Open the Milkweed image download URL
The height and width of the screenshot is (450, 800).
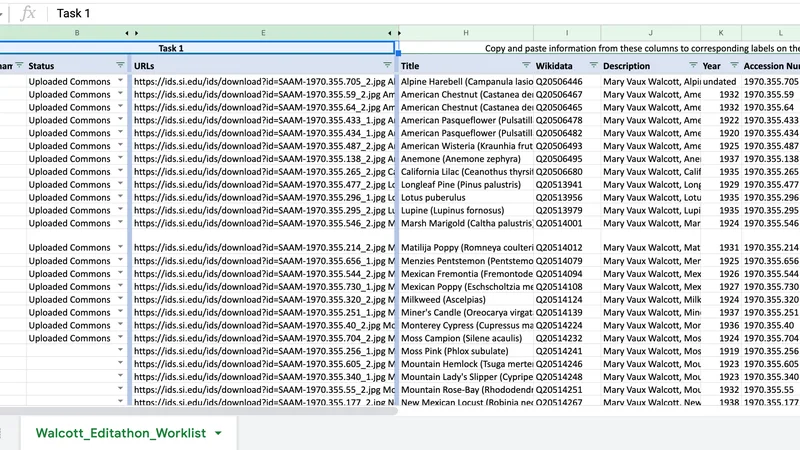264,299
